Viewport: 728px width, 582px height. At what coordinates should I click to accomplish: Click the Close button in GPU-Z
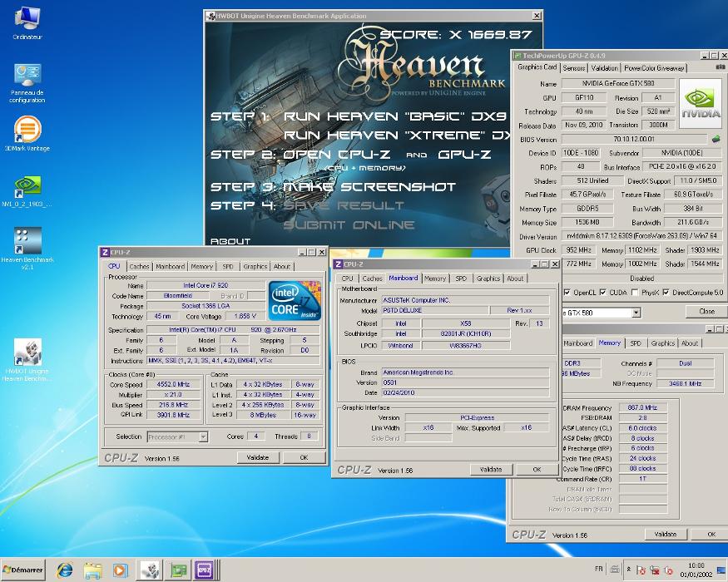(x=706, y=312)
